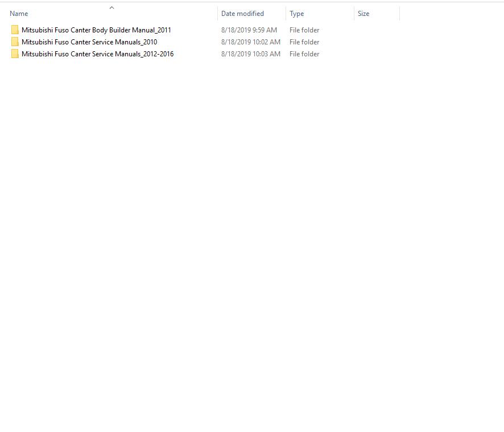Image resolution: width=504 pixels, height=432 pixels.
Task: Select Mitsubishi Fuso Canter Service Manuals_2012-2016 name
Action: pos(97,54)
